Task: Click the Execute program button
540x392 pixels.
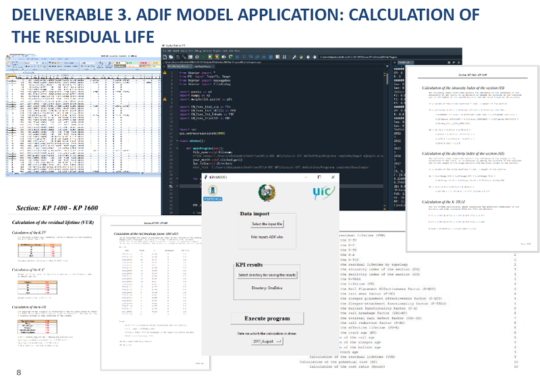Action: point(267,318)
